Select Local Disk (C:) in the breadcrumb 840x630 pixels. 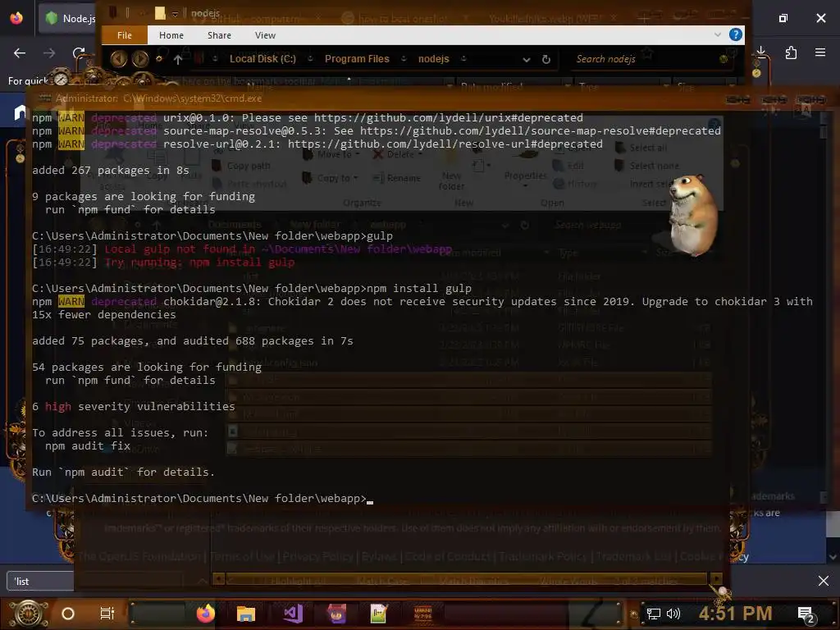pos(262,59)
